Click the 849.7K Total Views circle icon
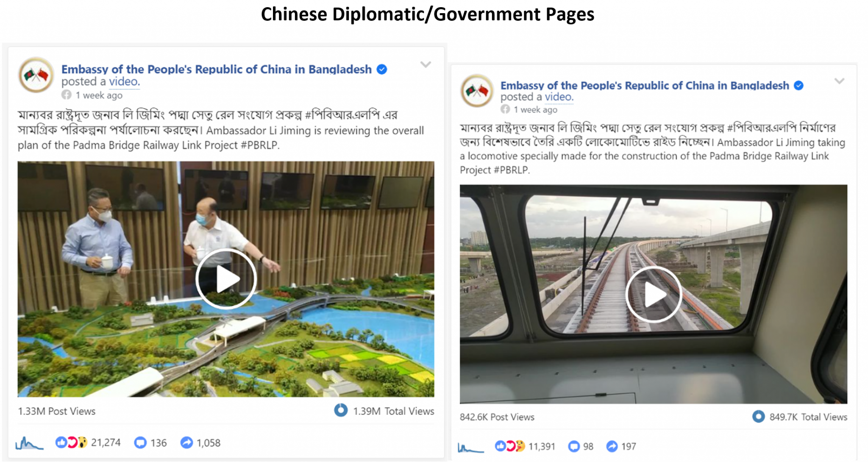This screenshot has height=462, width=868. 759,417
